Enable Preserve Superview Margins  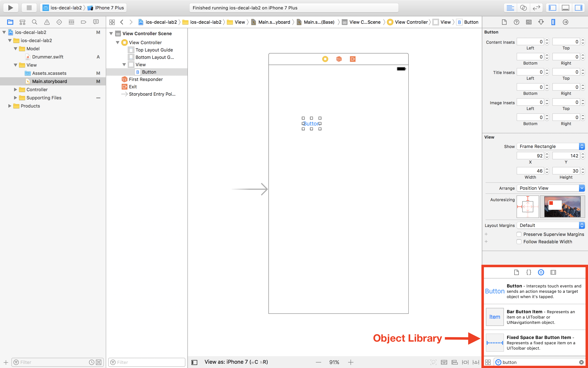[519, 234]
